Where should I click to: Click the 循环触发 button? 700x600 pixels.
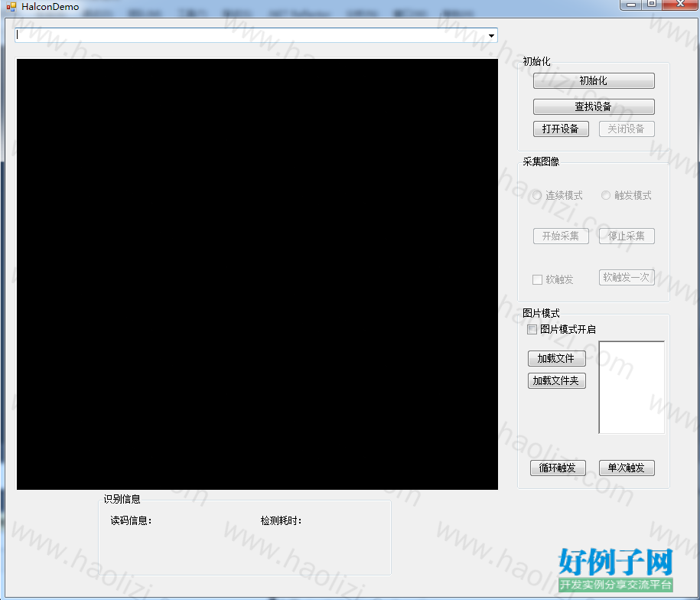pyautogui.click(x=558, y=468)
